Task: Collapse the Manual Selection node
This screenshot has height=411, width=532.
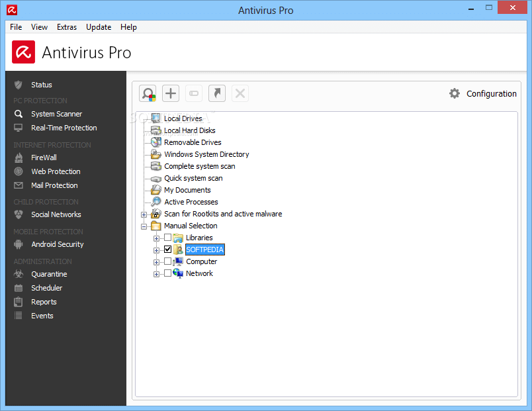Action: 144,226
